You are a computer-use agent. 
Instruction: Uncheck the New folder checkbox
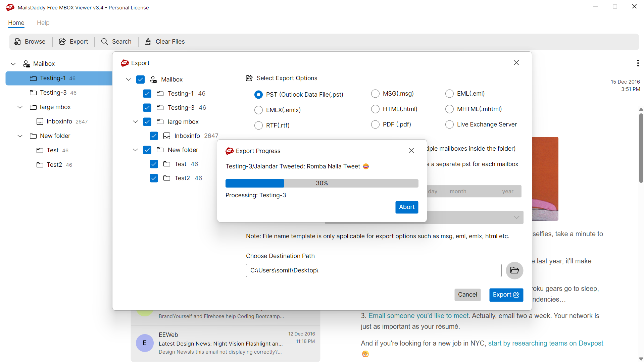point(147,150)
